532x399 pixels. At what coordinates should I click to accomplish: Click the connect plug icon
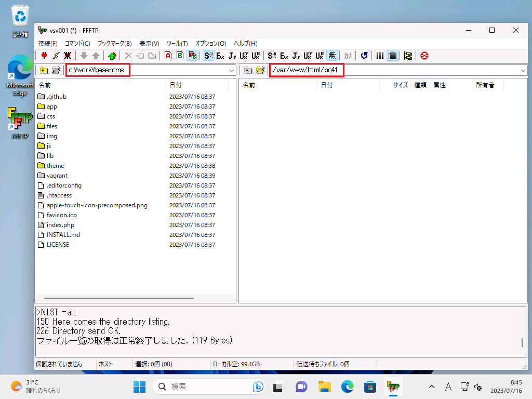(x=44, y=56)
